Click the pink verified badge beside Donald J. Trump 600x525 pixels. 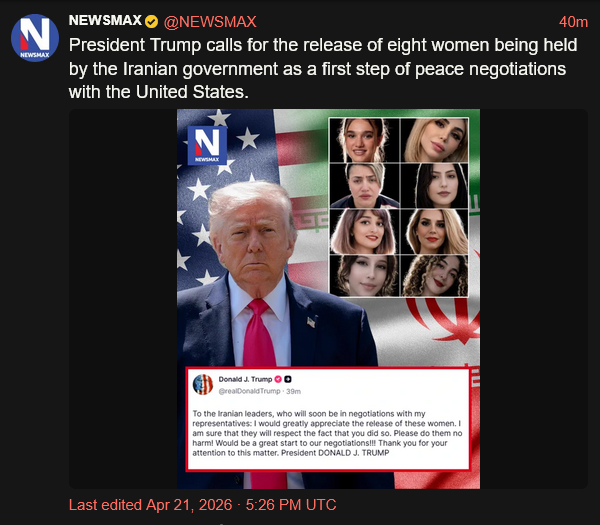(x=278, y=379)
